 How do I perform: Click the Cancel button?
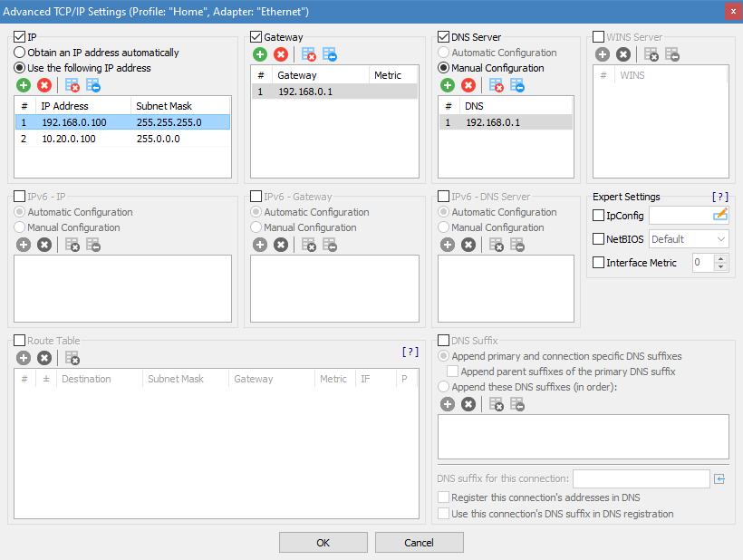[419, 543]
